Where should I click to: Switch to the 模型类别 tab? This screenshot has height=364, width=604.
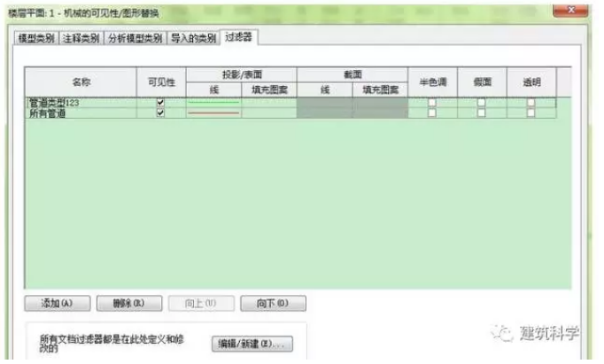coord(36,38)
